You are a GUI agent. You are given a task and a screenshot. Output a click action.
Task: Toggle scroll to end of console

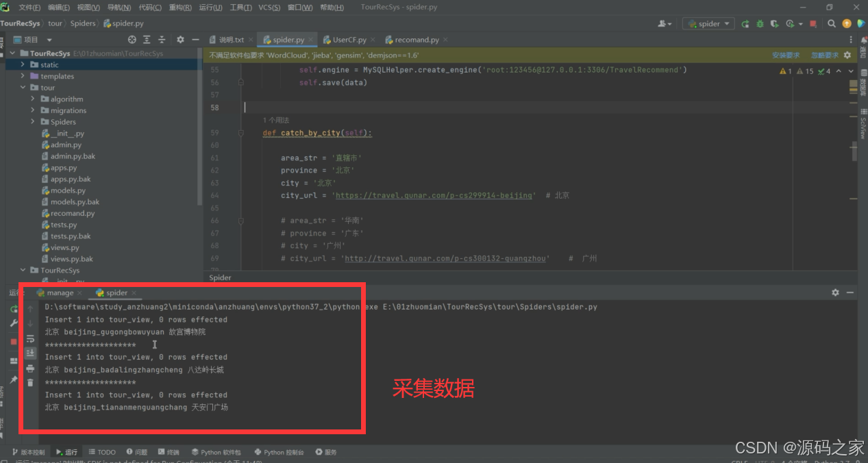[30, 353]
